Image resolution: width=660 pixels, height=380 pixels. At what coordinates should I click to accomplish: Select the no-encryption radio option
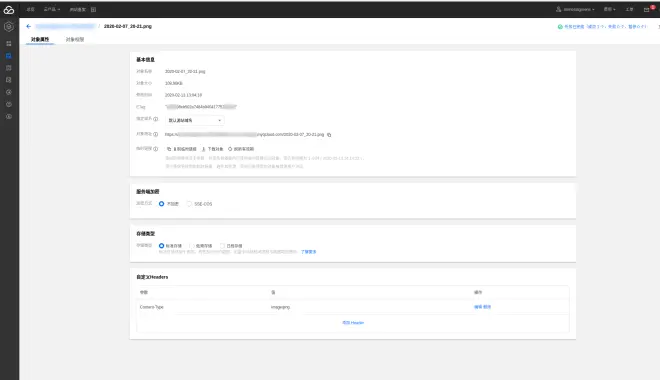pyautogui.click(x=162, y=204)
